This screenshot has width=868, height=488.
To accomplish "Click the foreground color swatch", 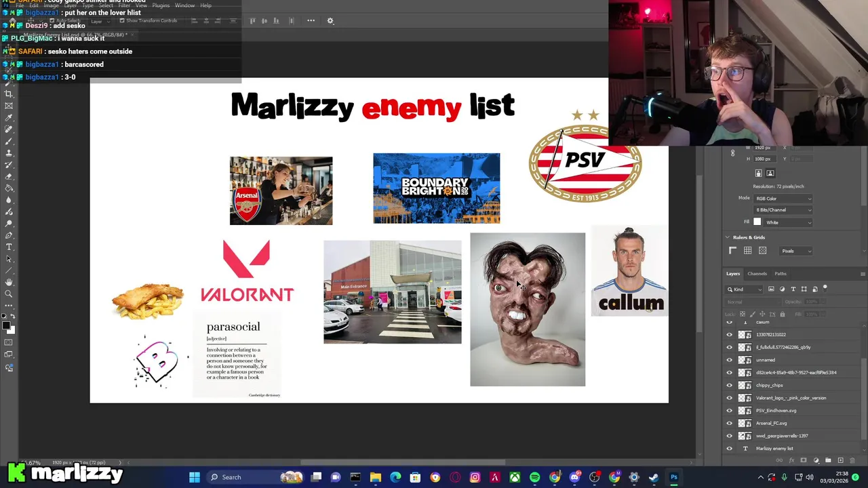I will [x=6, y=325].
